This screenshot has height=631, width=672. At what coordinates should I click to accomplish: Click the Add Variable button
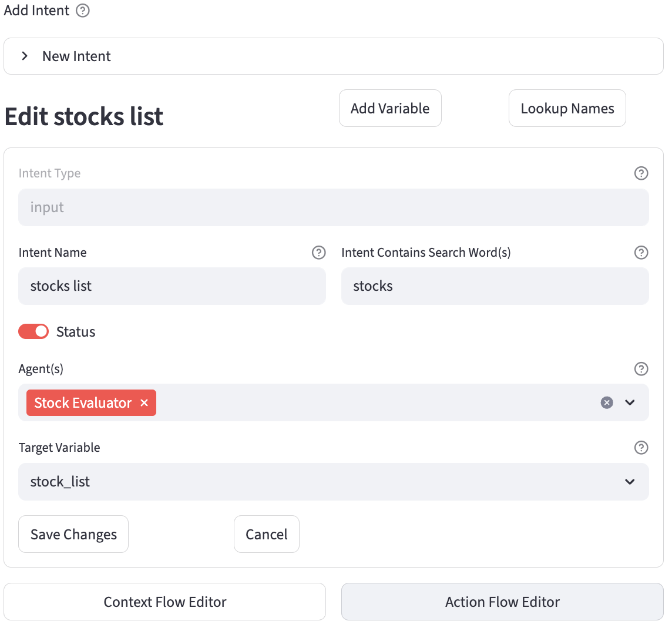[x=390, y=108]
